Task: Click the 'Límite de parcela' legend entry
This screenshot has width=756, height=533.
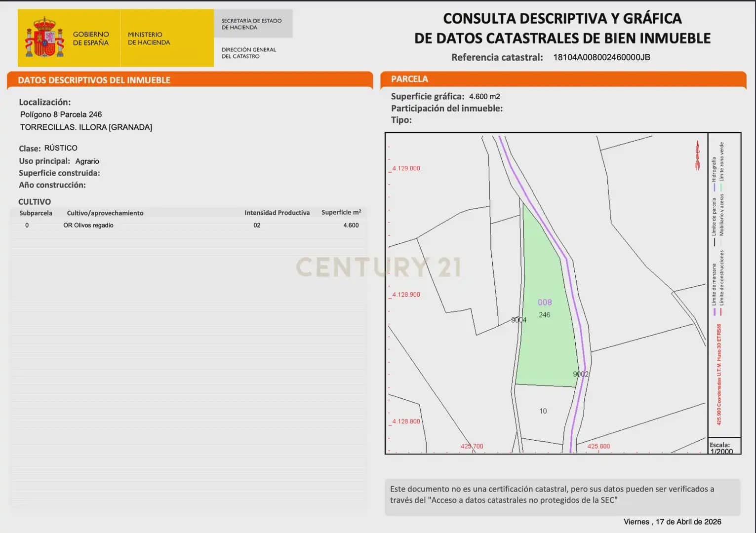Action: [714, 222]
